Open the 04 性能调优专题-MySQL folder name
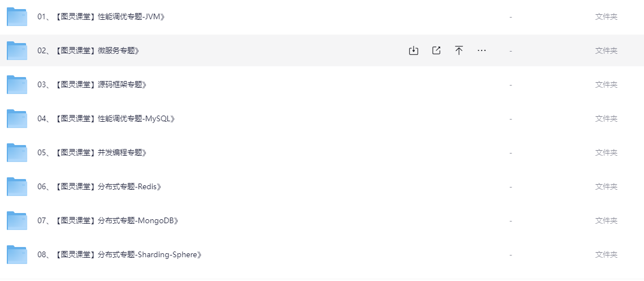The image size is (644, 281). (x=106, y=119)
